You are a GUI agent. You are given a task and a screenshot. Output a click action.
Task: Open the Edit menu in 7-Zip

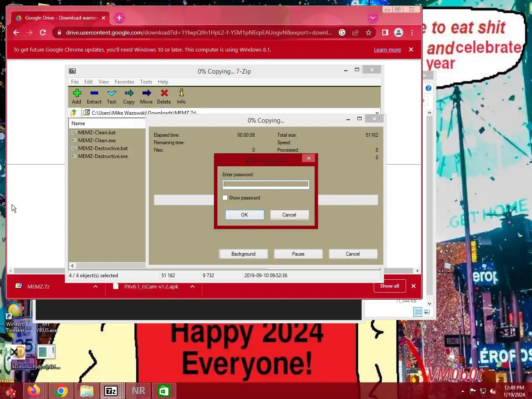coord(89,82)
